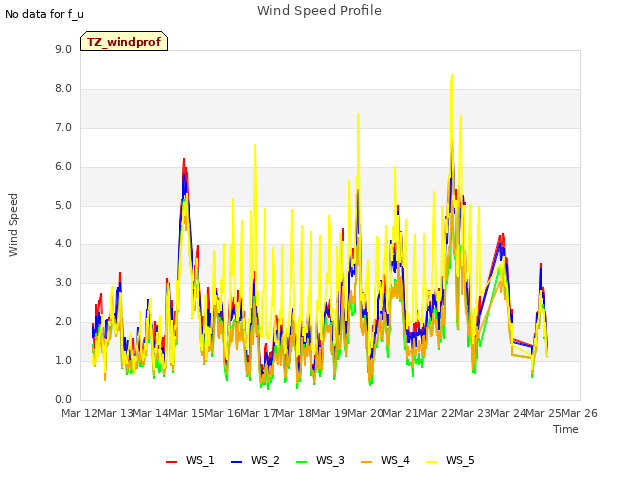Click the blue WS_2 legend swatch
Image resolution: width=640 pixels, height=480 pixels.
coord(236,462)
